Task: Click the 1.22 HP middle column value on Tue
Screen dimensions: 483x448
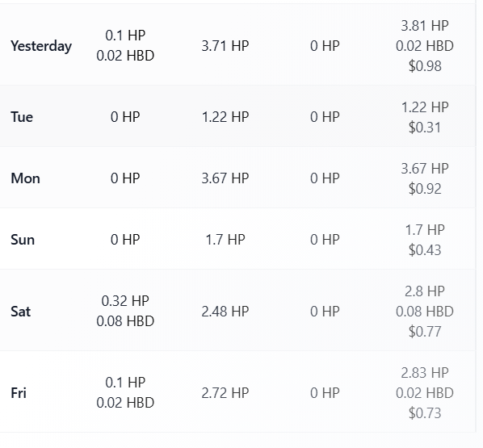Action: (x=225, y=117)
